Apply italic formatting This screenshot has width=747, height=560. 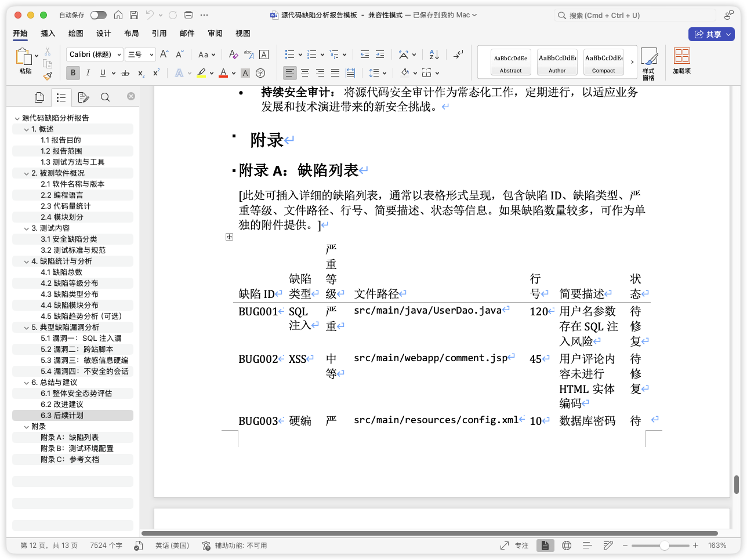[x=88, y=73]
